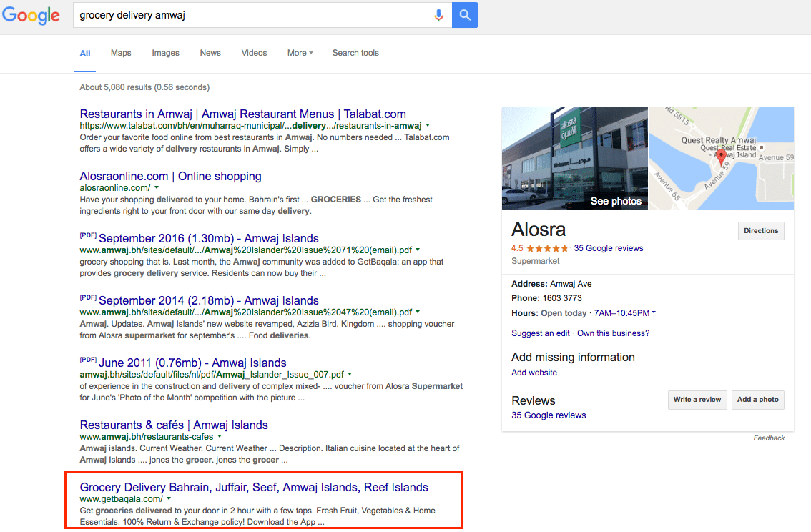Viewport: 811px width, 532px height.
Task: Expand the hours 7AM–10:45PM dropdown
Action: click(625, 312)
